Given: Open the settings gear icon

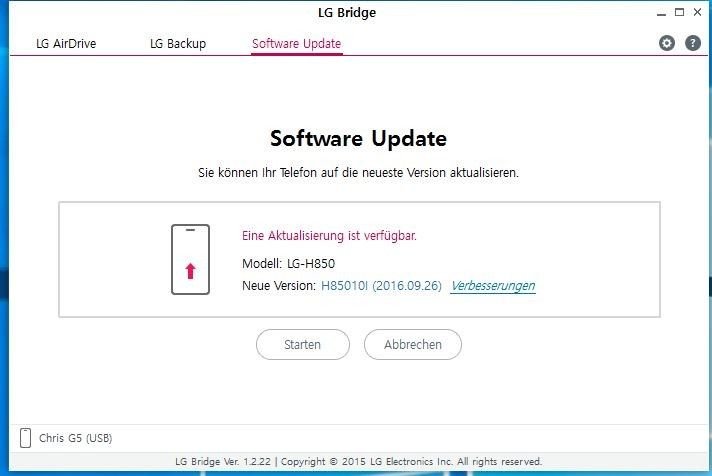Looking at the screenshot, I should click(667, 43).
